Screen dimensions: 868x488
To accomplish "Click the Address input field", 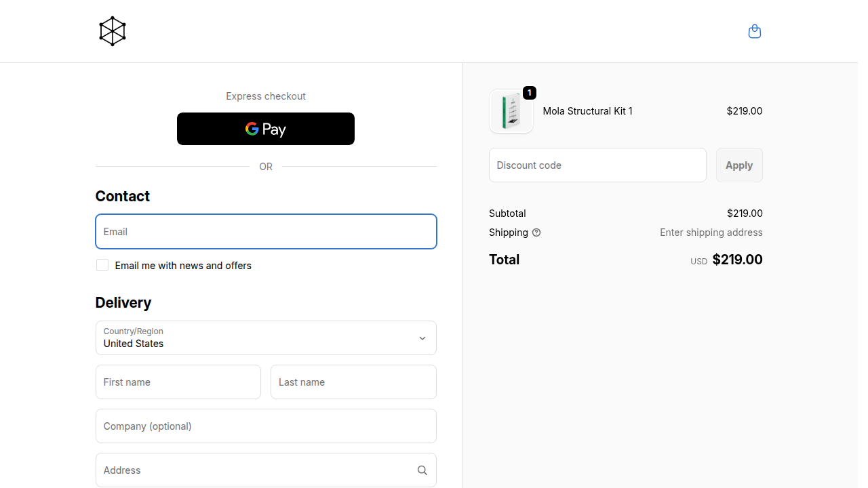I will click(266, 470).
